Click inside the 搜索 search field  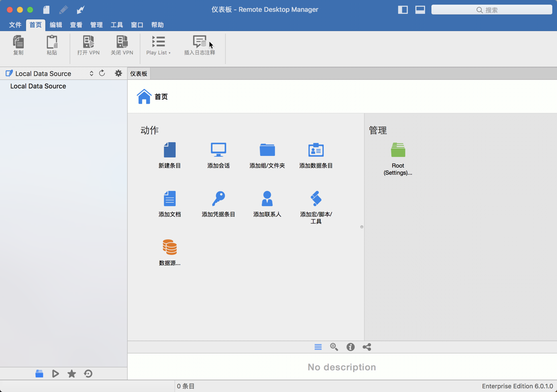(x=491, y=9)
